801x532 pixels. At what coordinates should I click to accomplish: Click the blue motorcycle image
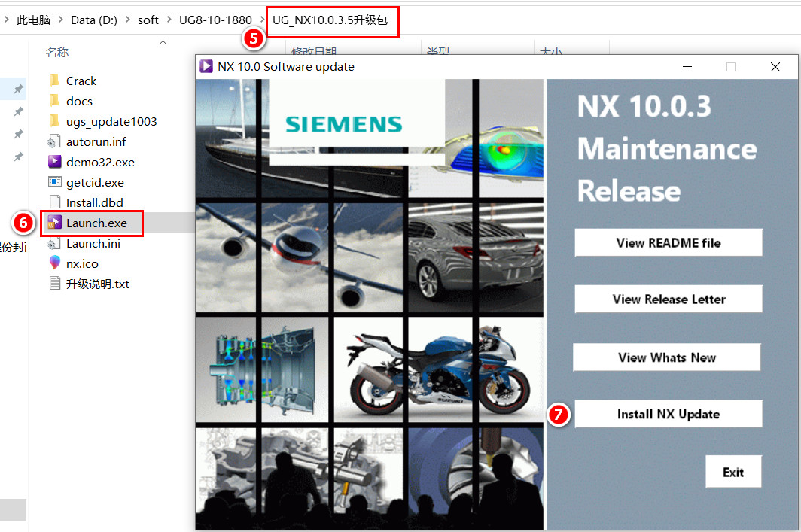click(x=438, y=370)
